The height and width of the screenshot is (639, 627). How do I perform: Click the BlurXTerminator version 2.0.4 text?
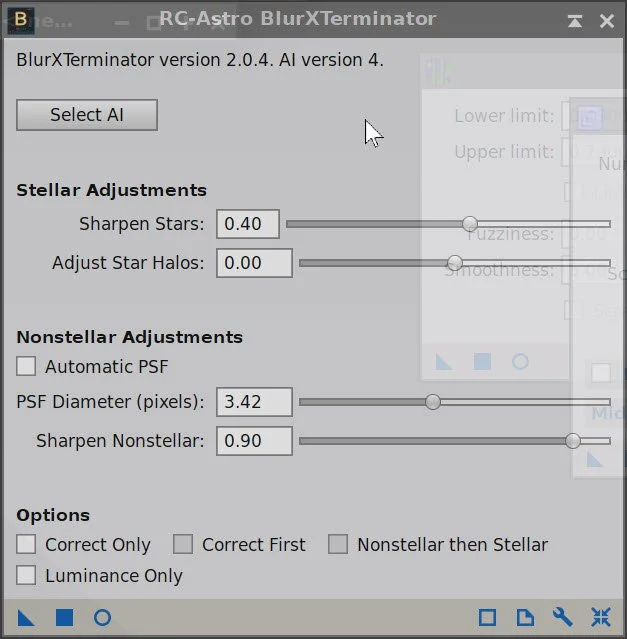pyautogui.click(x=200, y=60)
